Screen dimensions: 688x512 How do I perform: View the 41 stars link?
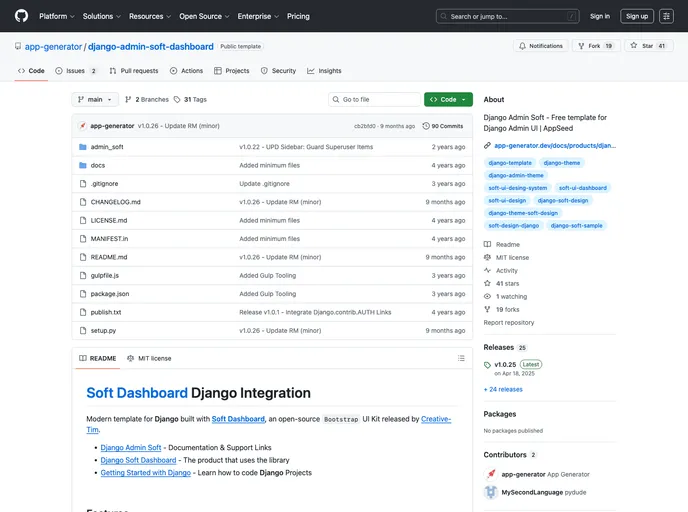502,283
